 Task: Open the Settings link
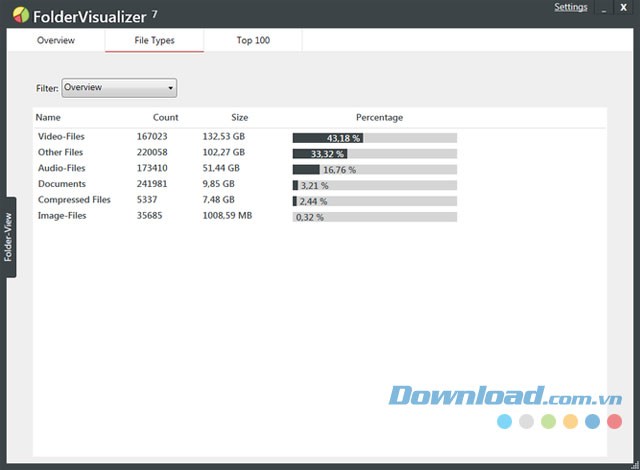571,8
